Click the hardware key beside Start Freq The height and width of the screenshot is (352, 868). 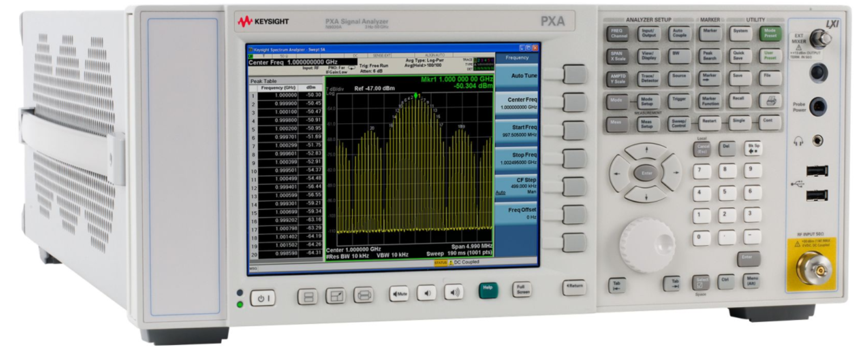pos(574,130)
